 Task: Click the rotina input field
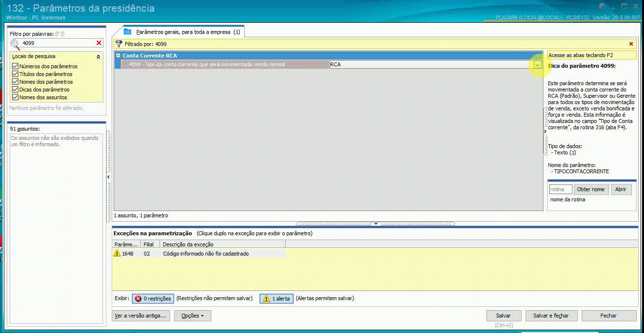pyautogui.click(x=561, y=189)
